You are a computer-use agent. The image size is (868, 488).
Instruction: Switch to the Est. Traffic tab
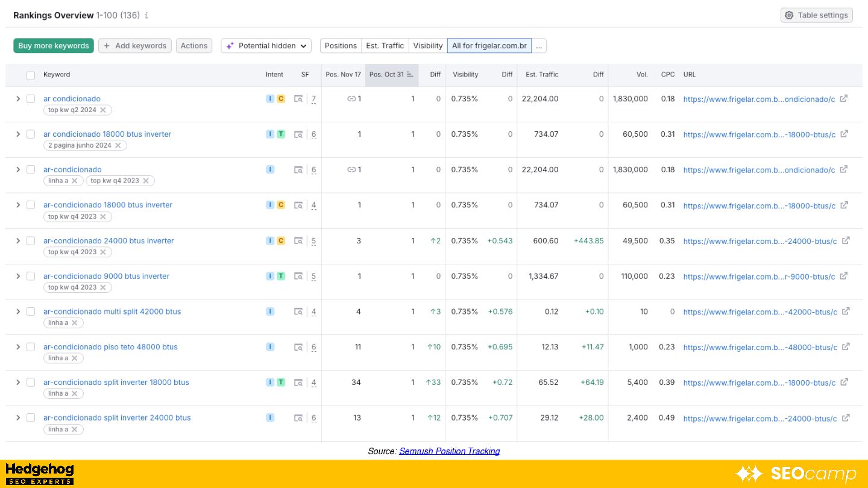point(385,46)
